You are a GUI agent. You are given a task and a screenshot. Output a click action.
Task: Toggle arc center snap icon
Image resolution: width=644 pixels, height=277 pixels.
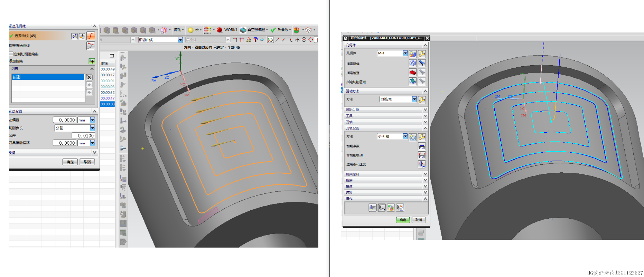point(304,40)
